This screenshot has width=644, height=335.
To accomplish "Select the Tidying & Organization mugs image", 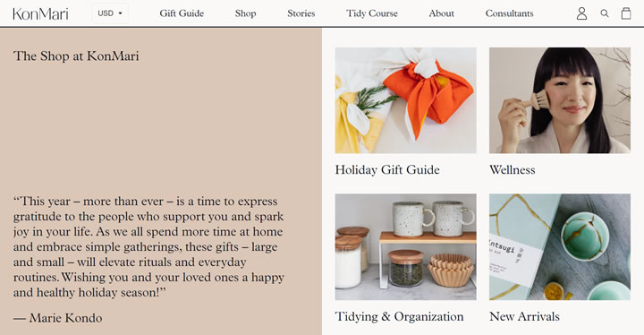I will coord(406,247).
